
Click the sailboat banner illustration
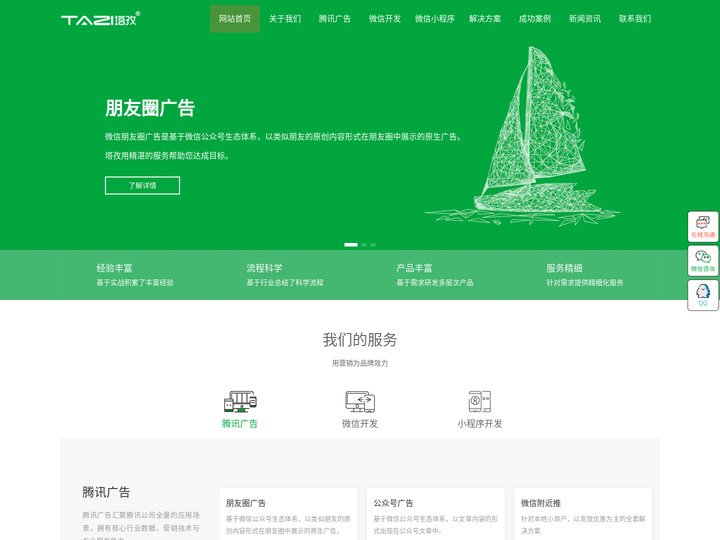(x=523, y=136)
